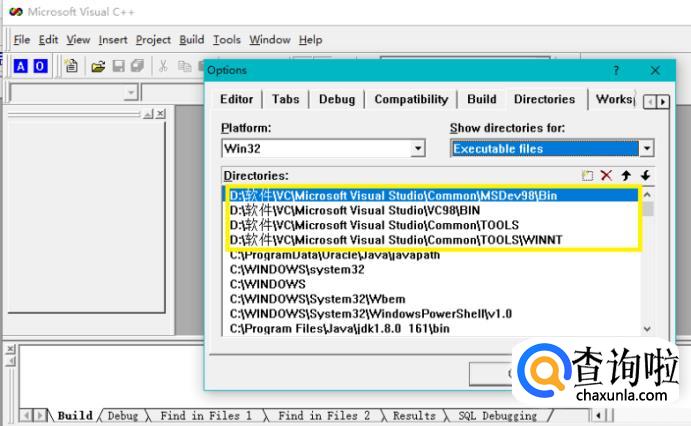691x426 pixels.
Task: Move directory up arrow icon
Action: (x=626, y=175)
